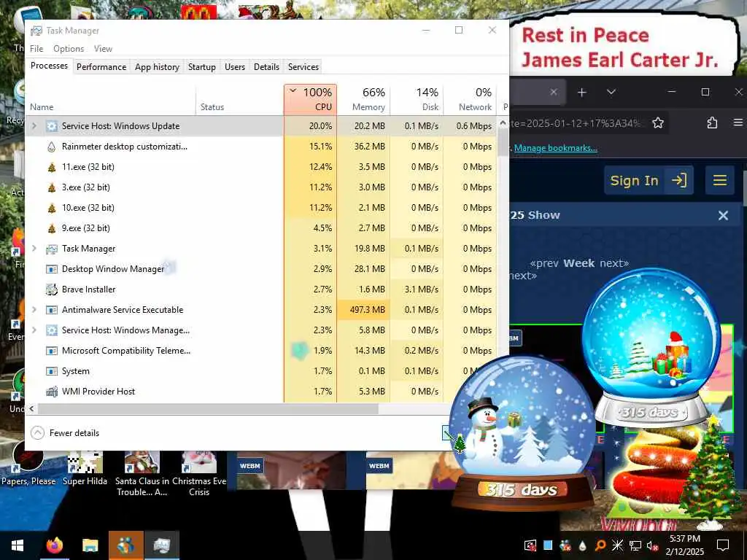
Task: Click the network tray icon
Action: (x=635, y=545)
